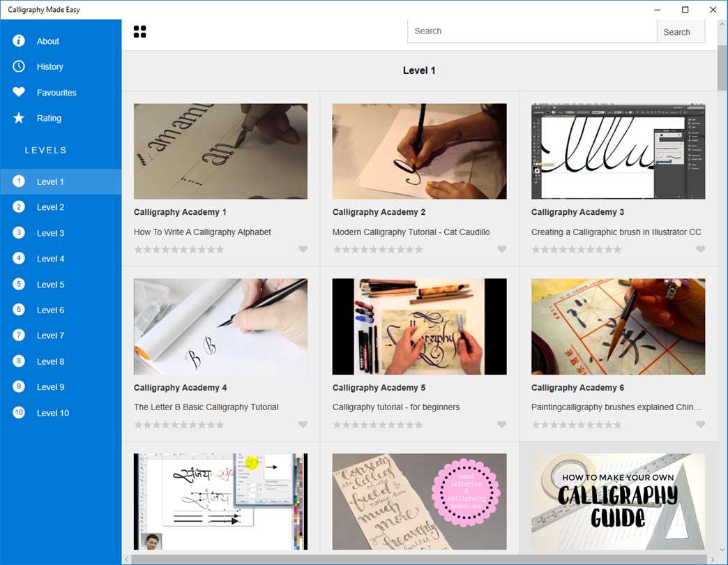Image resolution: width=728 pixels, height=565 pixels.
Task: Open 'Calligraphy Academy 4' title
Action: point(180,387)
